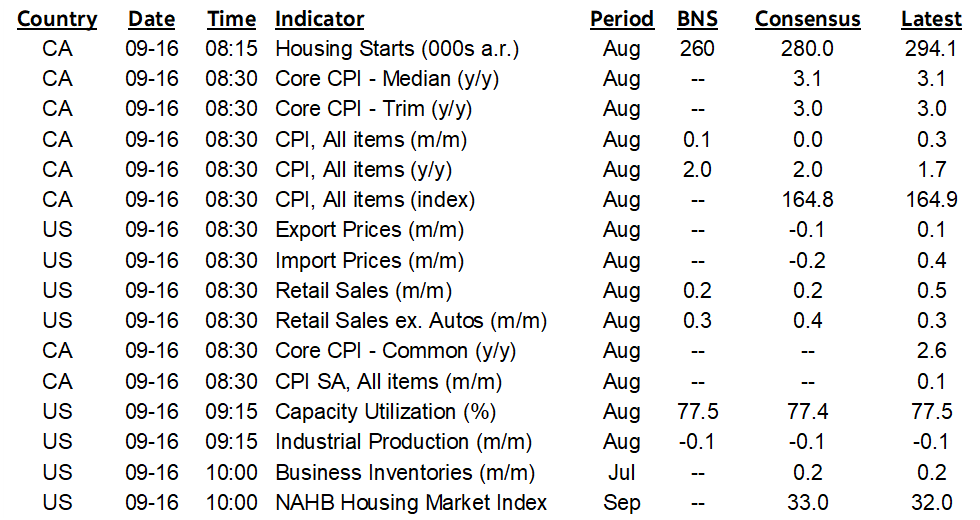The height and width of the screenshot is (520, 980).
Task: Select the Export Prices (m/m) cell
Action: (x=370, y=230)
